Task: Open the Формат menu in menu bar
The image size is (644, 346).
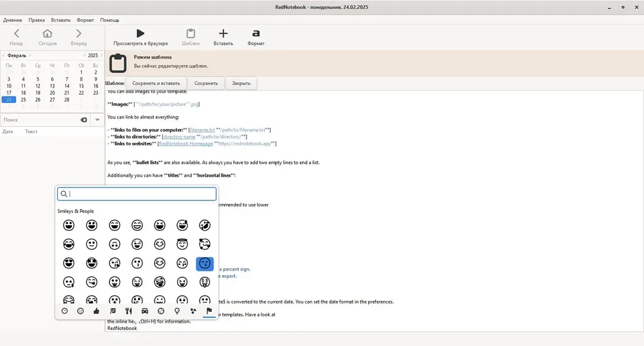Action: point(86,20)
